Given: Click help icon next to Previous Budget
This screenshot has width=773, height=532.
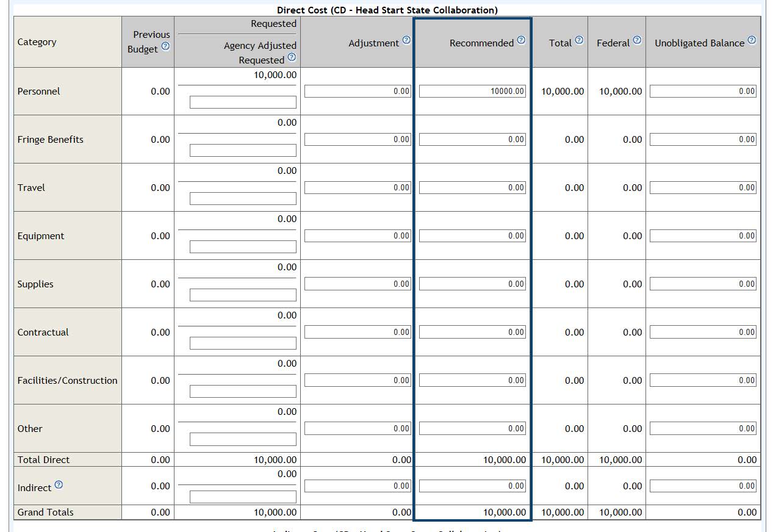Looking at the screenshot, I should tap(165, 46).
